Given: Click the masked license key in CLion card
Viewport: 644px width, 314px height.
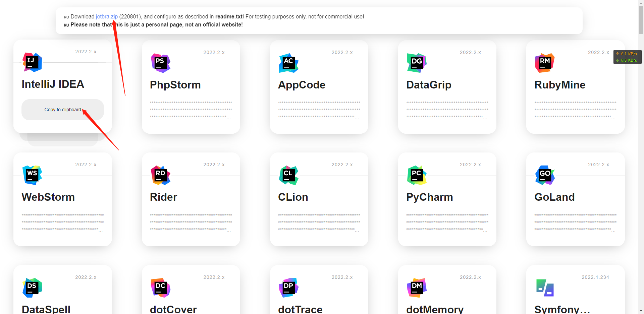Looking at the screenshot, I should [319, 222].
